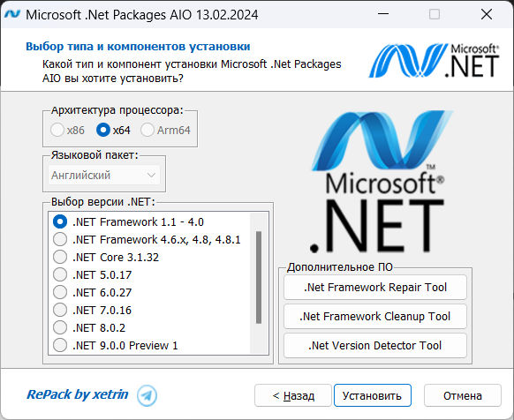
Task: Minimize the installer window
Action: pyautogui.click(x=383, y=14)
